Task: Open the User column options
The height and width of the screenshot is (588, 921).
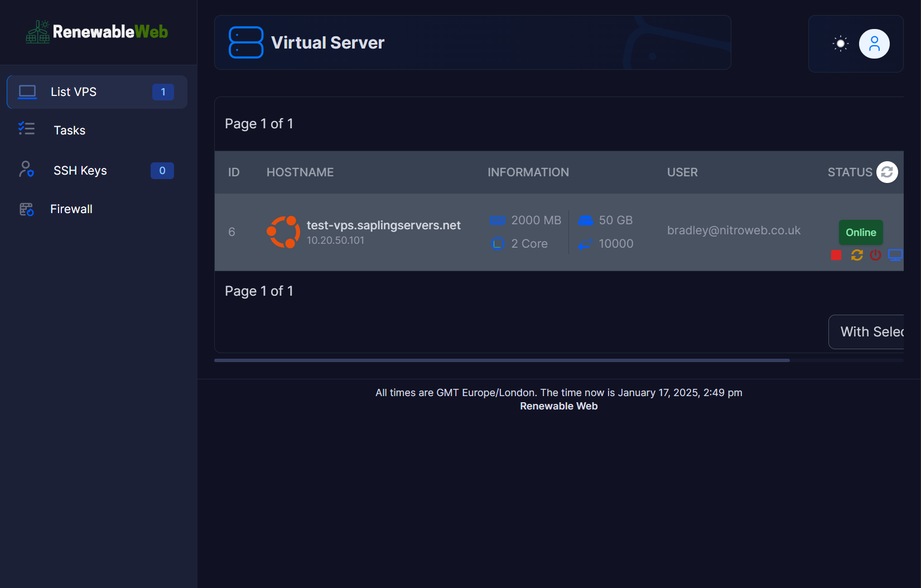Action: (x=682, y=172)
